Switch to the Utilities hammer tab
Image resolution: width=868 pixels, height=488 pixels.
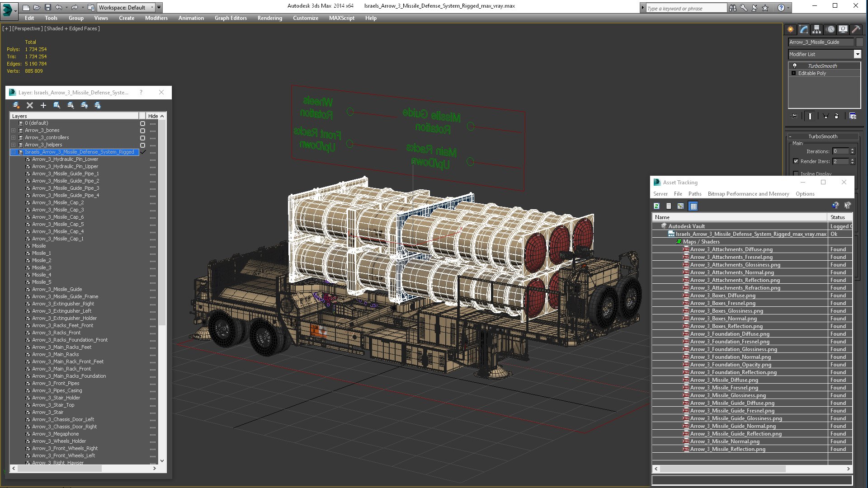pyautogui.click(x=856, y=29)
